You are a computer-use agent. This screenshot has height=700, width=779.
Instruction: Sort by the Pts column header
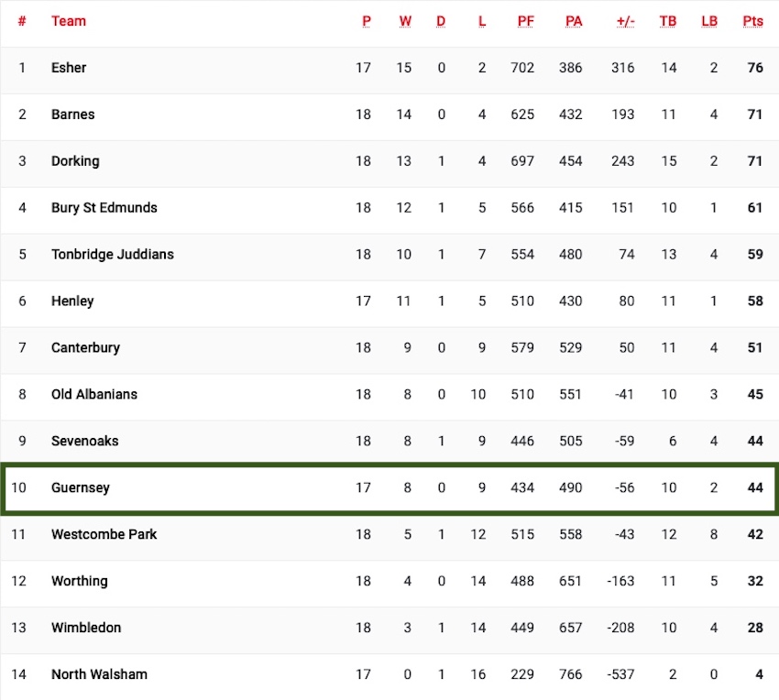752,21
